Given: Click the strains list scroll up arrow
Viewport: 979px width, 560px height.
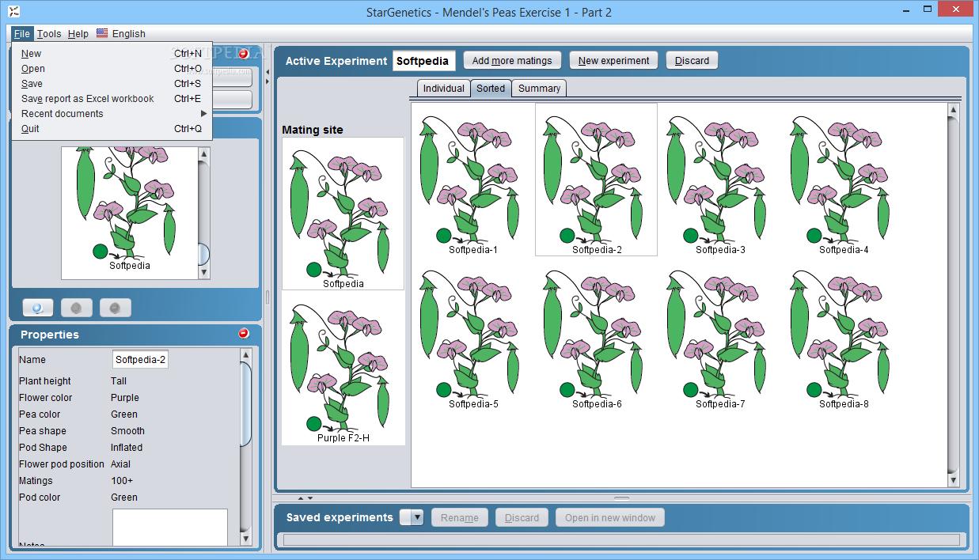Looking at the screenshot, I should point(203,153).
